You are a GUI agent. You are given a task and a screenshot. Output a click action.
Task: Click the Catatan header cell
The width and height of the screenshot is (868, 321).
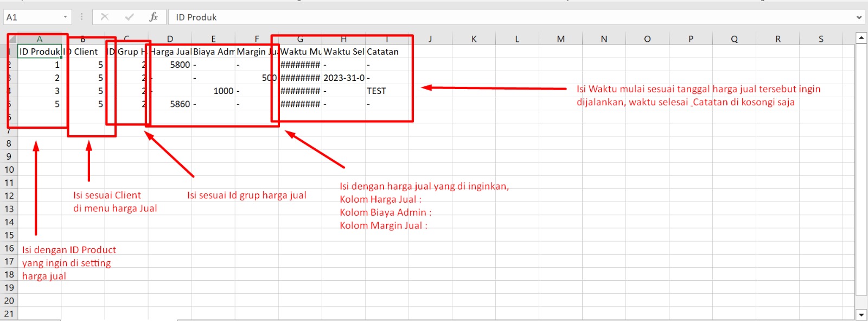(386, 52)
